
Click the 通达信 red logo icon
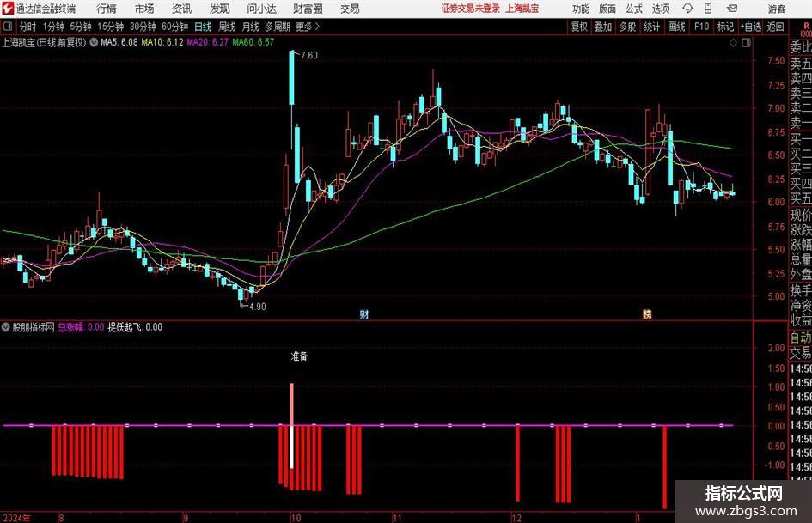coord(8,9)
